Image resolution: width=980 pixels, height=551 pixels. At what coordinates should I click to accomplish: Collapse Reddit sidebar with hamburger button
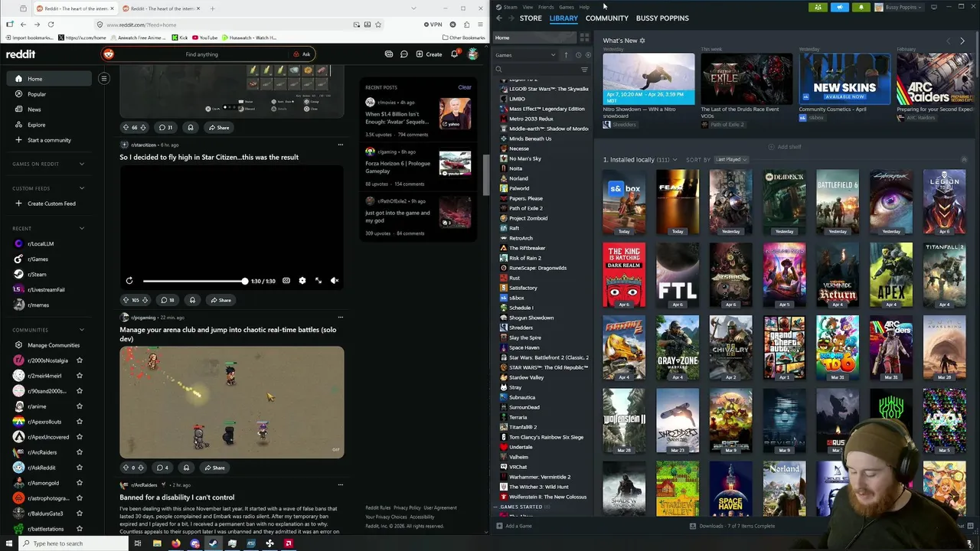coord(104,78)
